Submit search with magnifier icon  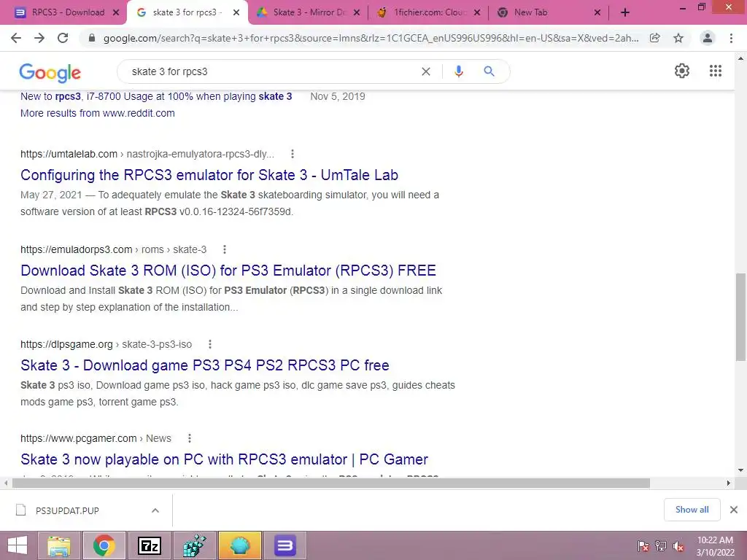489,71
